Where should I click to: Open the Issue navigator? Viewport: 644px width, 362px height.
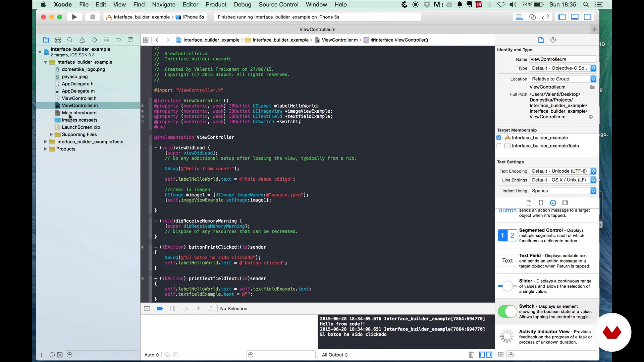click(82, 40)
